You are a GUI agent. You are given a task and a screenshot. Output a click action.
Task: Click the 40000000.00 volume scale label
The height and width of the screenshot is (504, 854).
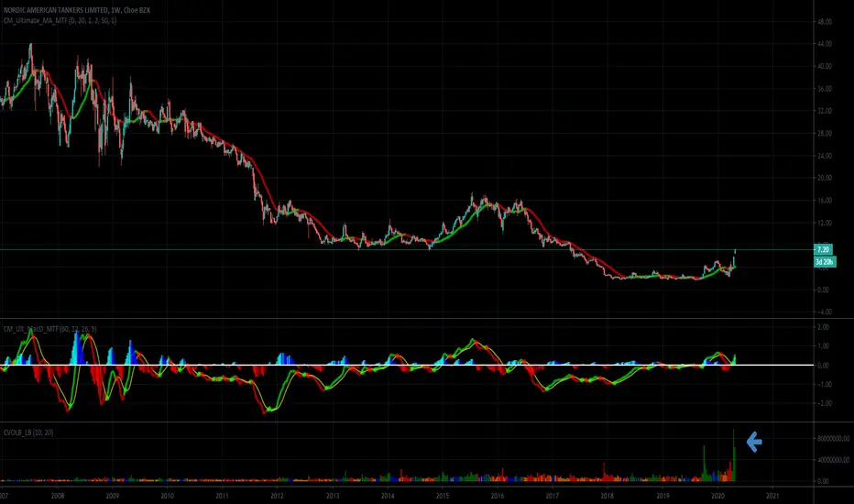tap(833, 460)
